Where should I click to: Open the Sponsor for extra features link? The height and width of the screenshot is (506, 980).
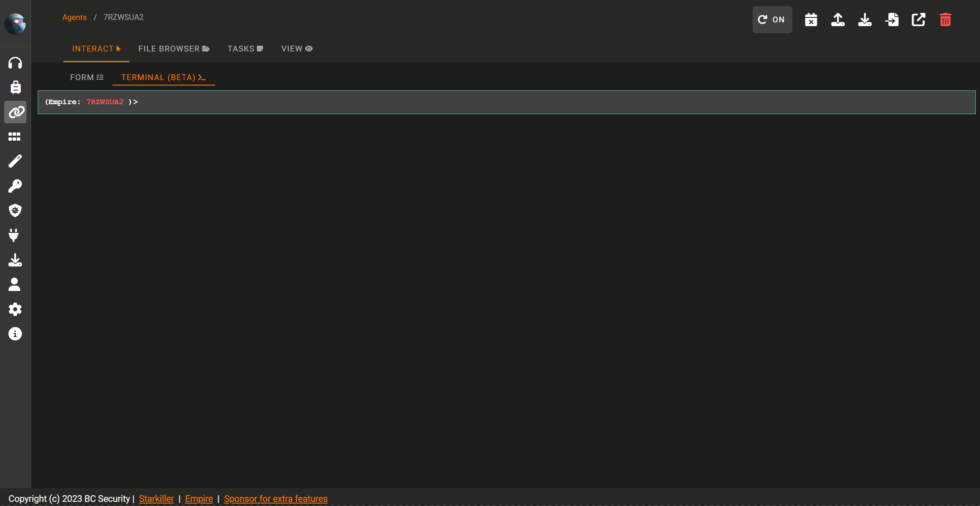pos(275,499)
